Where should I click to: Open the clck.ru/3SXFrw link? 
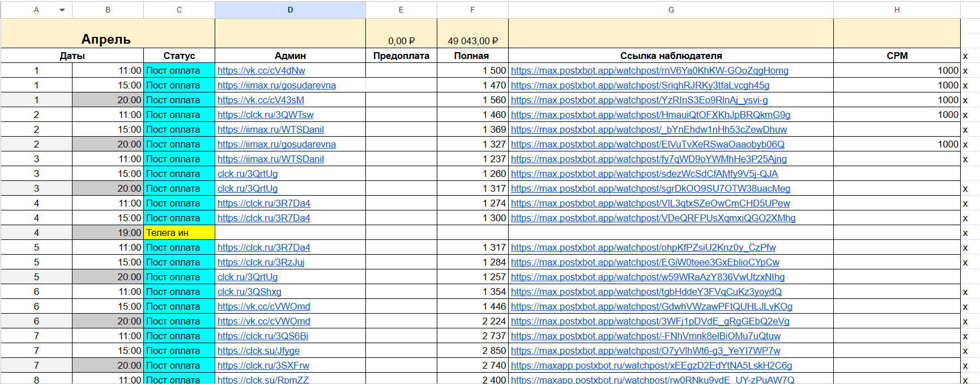[263, 366]
